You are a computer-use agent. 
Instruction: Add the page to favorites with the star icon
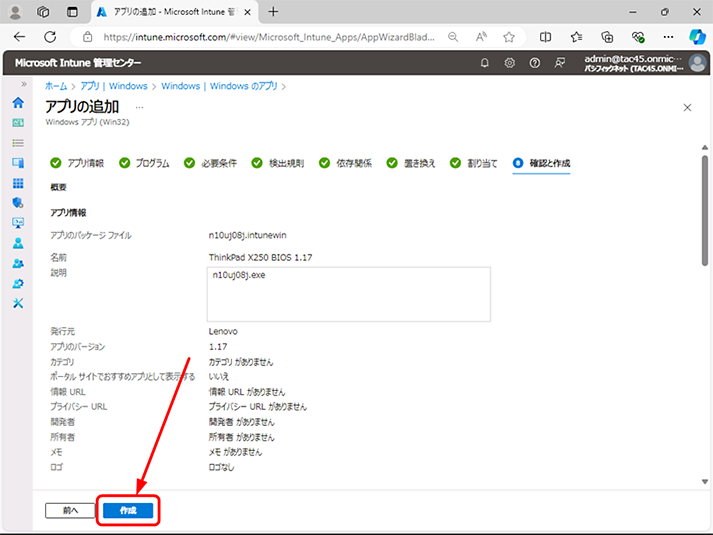coord(509,37)
